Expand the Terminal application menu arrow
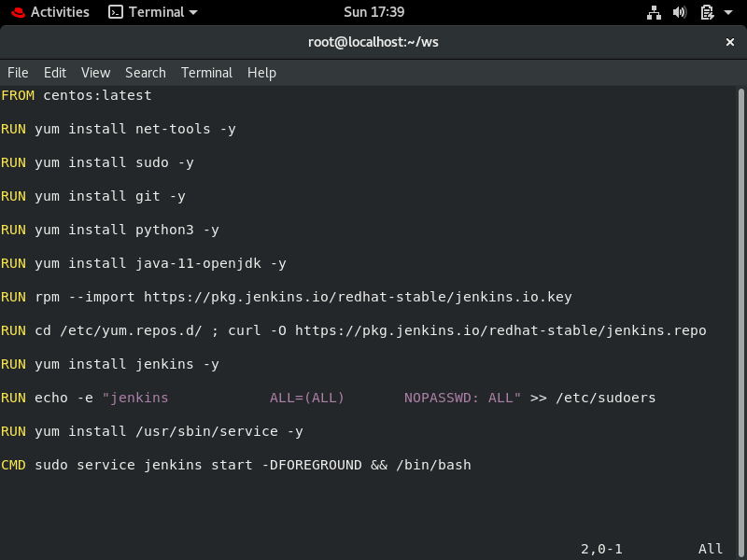 [193, 12]
